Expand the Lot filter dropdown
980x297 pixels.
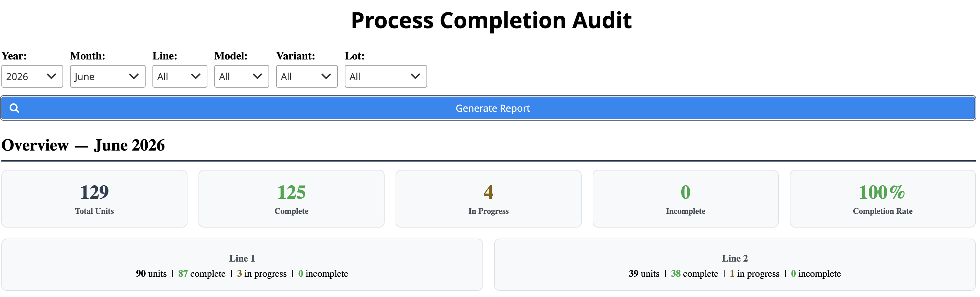click(x=386, y=77)
